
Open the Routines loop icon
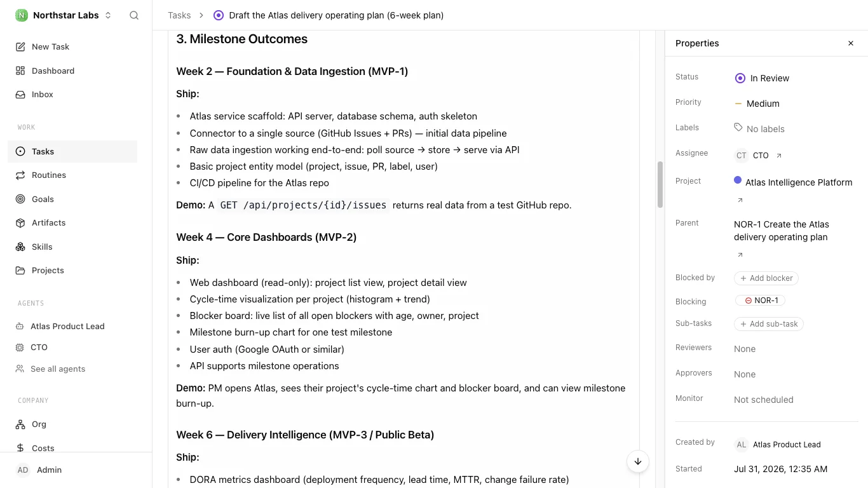[x=20, y=175]
